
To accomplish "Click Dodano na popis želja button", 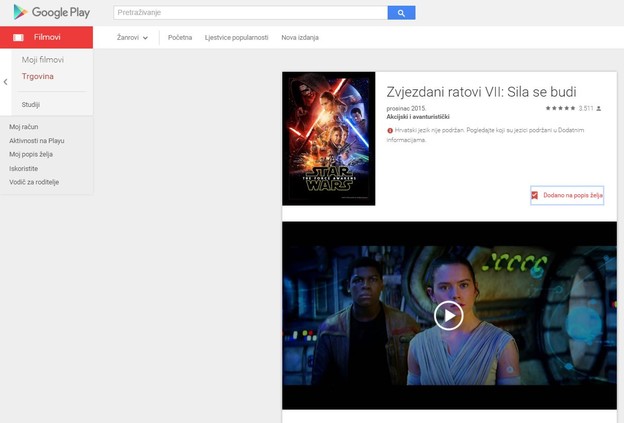I will [567, 195].
